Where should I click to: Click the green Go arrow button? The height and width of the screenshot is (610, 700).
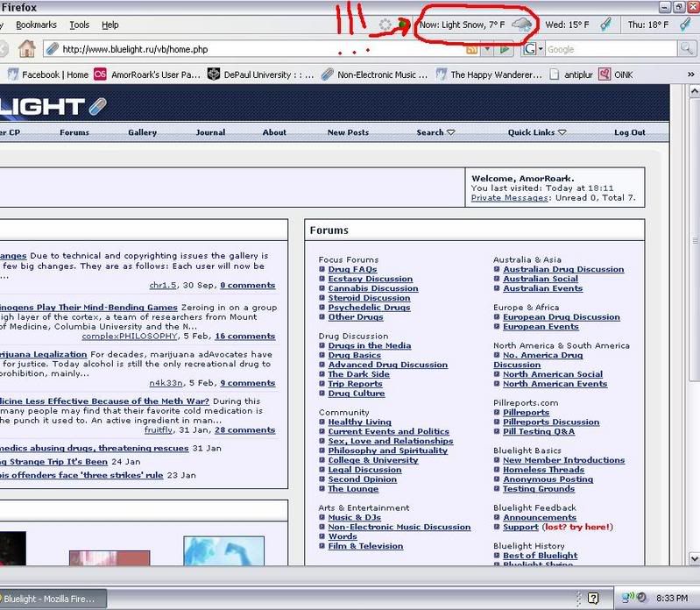click(505, 49)
